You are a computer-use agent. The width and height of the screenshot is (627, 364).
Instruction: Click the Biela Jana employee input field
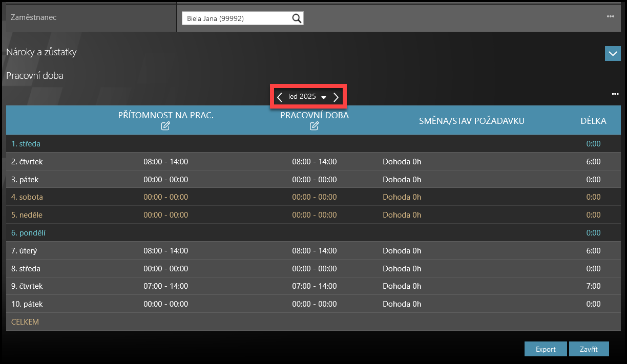click(x=236, y=18)
